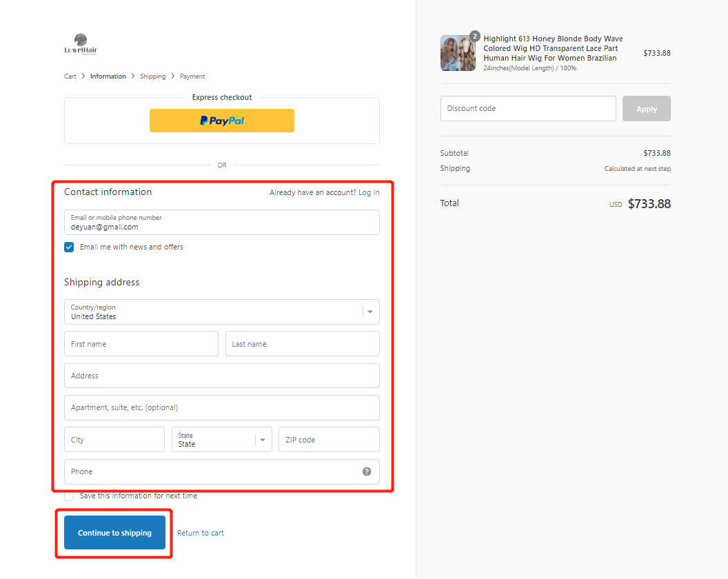
Task: Uncheck Email me with news and offers
Action: (x=69, y=247)
